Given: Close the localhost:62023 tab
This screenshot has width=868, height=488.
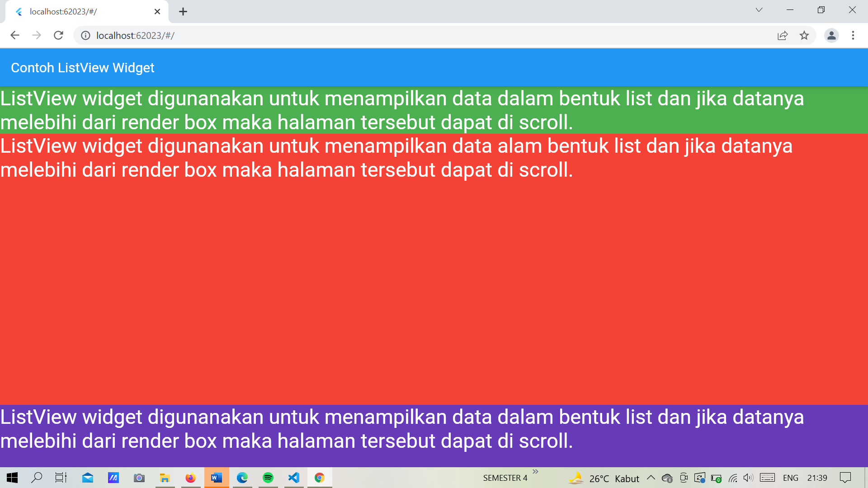Looking at the screenshot, I should point(157,12).
